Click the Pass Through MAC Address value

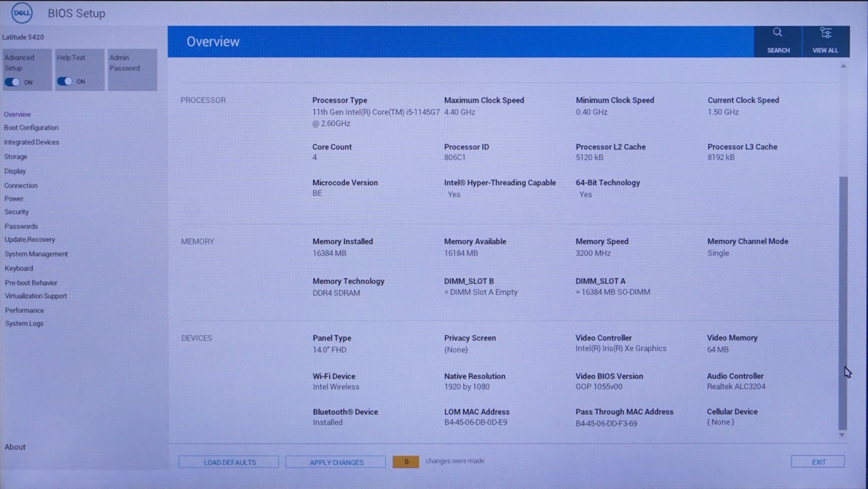[x=607, y=423]
